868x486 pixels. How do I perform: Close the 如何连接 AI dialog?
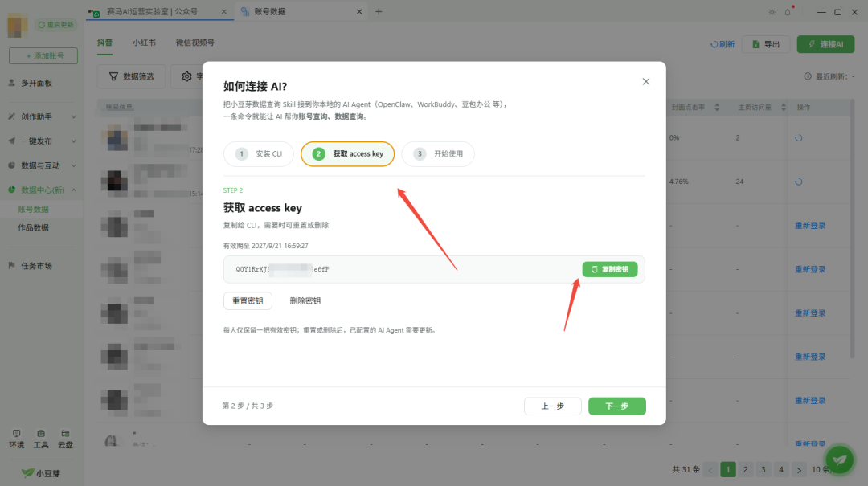[645, 81]
